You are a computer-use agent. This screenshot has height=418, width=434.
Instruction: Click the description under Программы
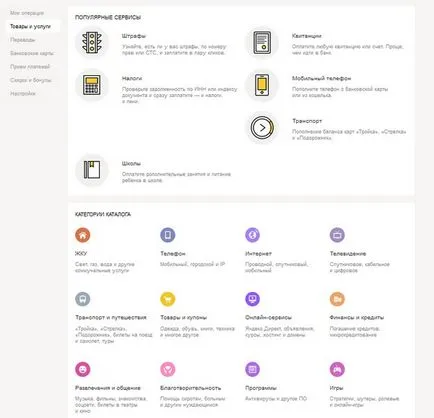[276, 399]
